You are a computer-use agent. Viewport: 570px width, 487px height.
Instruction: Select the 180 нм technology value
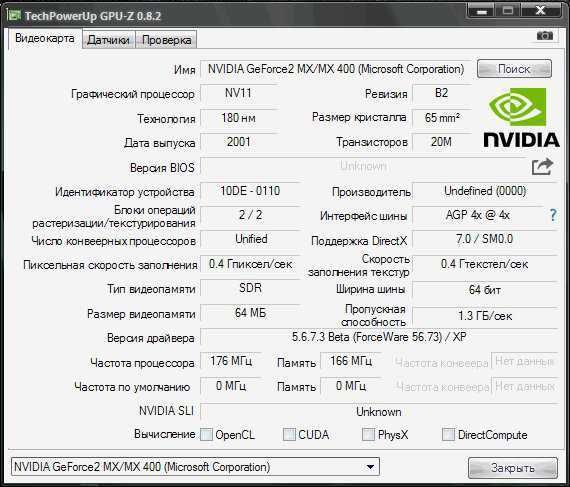[238, 118]
